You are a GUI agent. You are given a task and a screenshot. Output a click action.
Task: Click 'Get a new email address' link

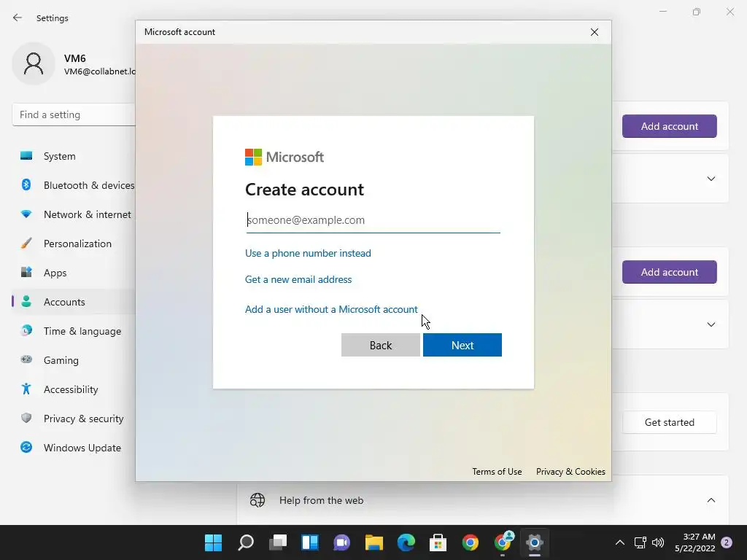tap(298, 279)
